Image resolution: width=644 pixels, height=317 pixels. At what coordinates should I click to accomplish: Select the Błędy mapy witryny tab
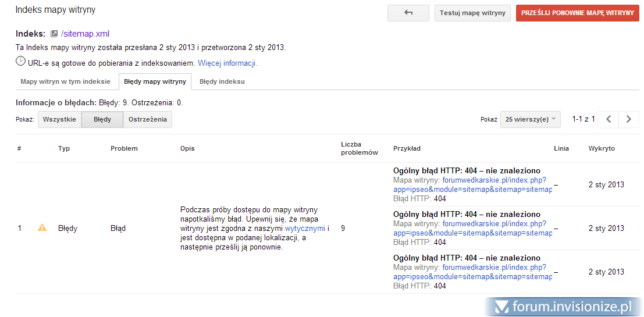[x=155, y=81]
